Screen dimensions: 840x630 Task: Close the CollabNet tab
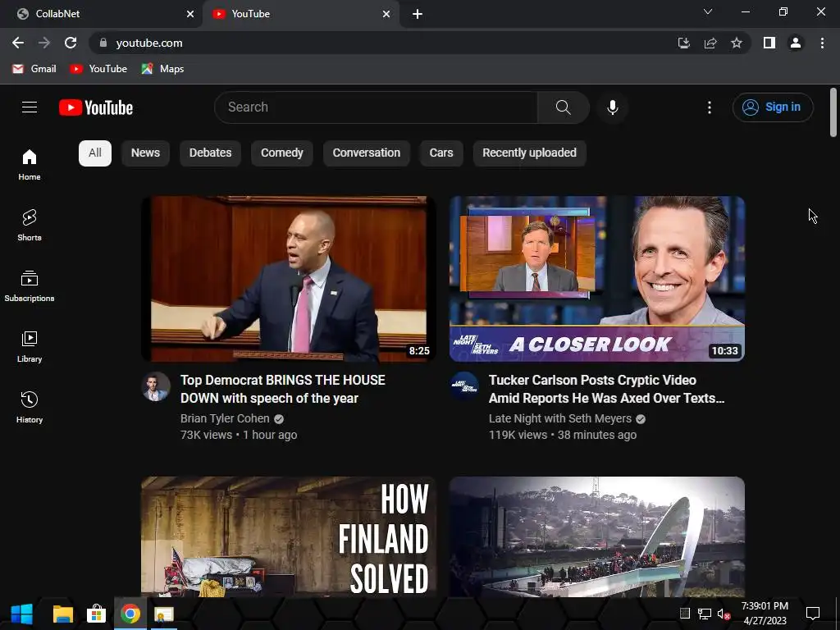[x=190, y=14]
